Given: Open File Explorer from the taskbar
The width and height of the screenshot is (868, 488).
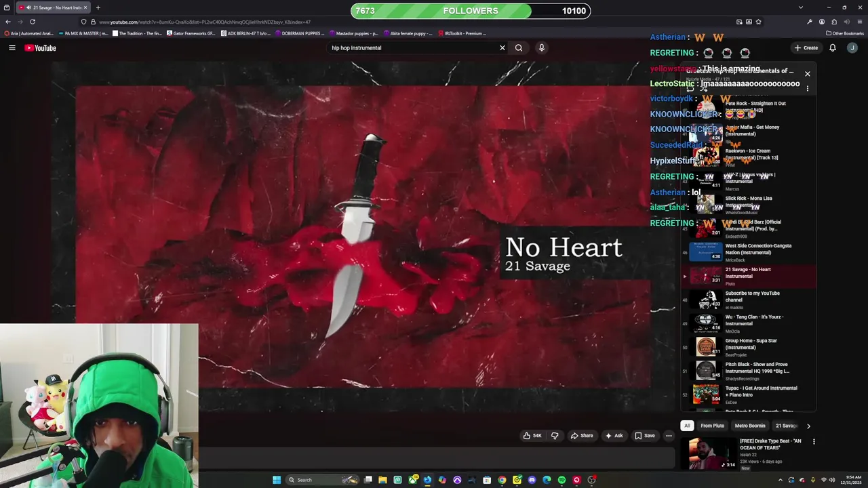Looking at the screenshot, I should tap(382, 480).
